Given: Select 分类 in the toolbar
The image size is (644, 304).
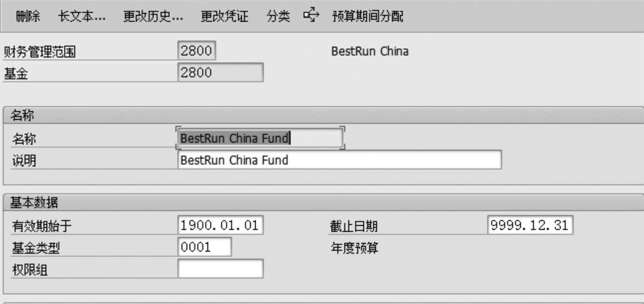Looking at the screenshot, I should (278, 16).
